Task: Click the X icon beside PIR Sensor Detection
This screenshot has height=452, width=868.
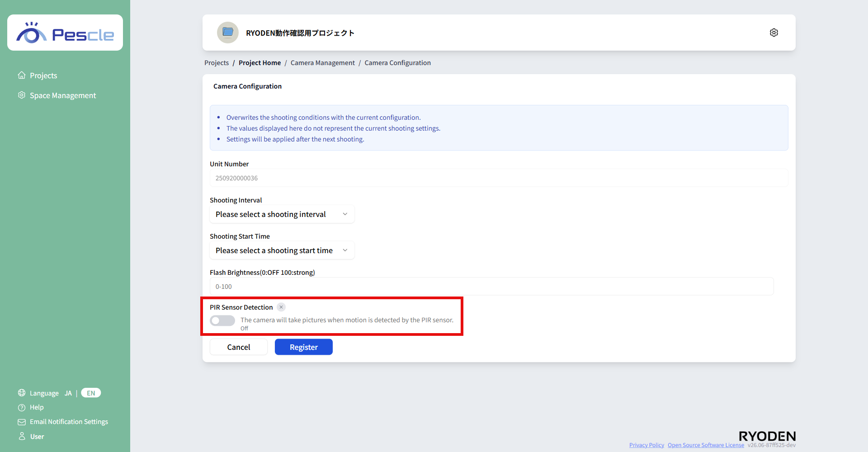Action: click(x=281, y=307)
